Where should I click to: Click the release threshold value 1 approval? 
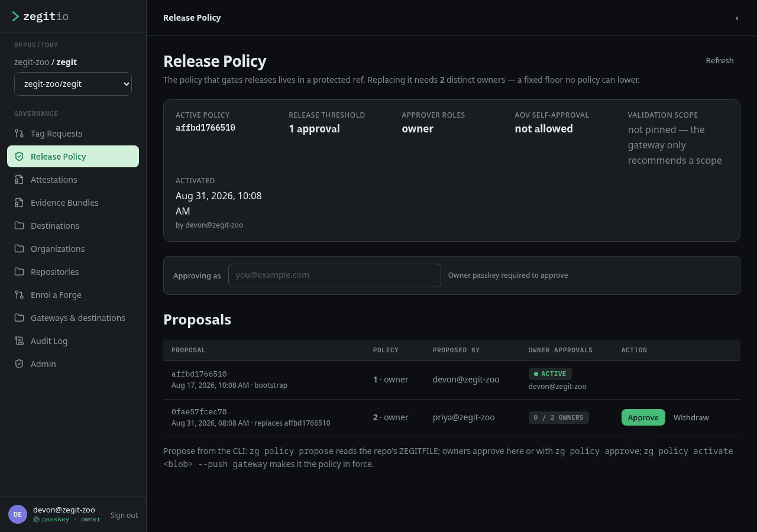point(314,129)
